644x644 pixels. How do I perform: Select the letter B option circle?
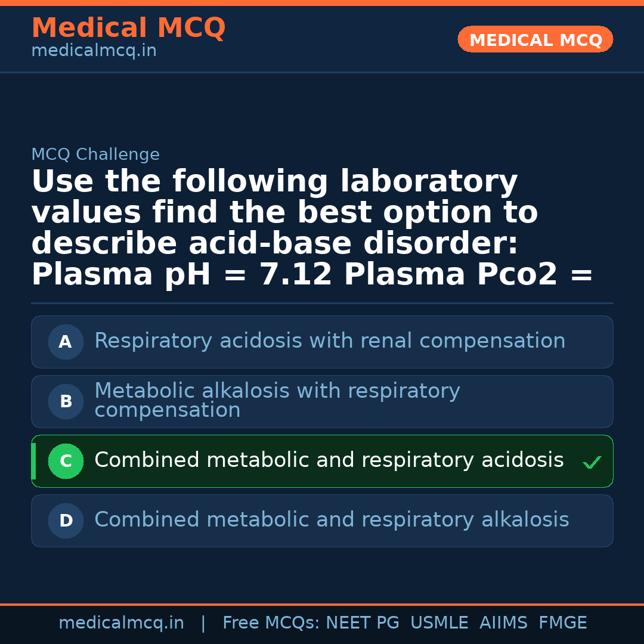[66, 402]
